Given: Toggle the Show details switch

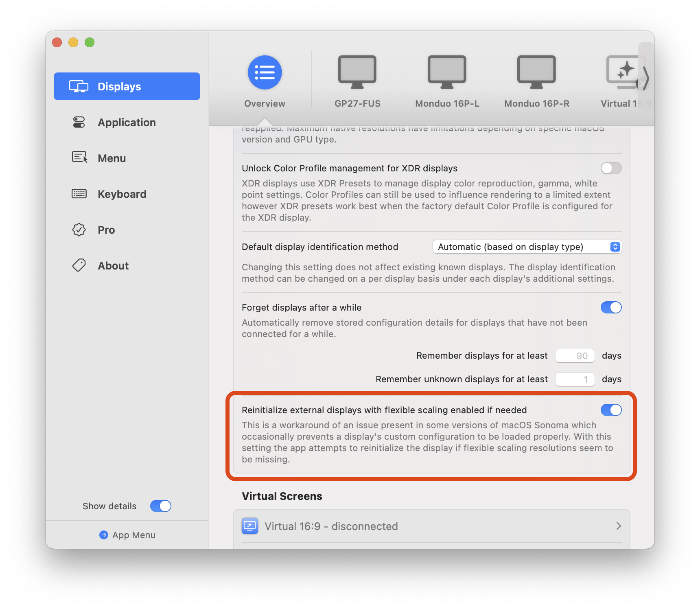Looking at the screenshot, I should (x=160, y=506).
